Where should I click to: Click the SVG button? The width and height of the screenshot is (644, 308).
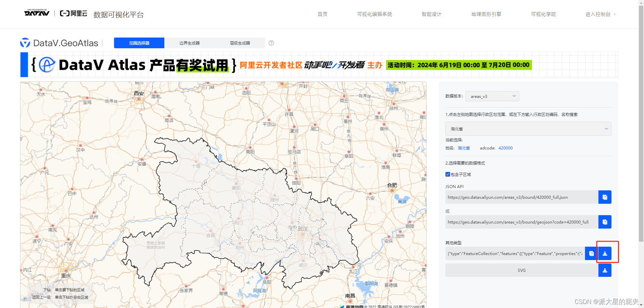pyautogui.click(x=522, y=270)
